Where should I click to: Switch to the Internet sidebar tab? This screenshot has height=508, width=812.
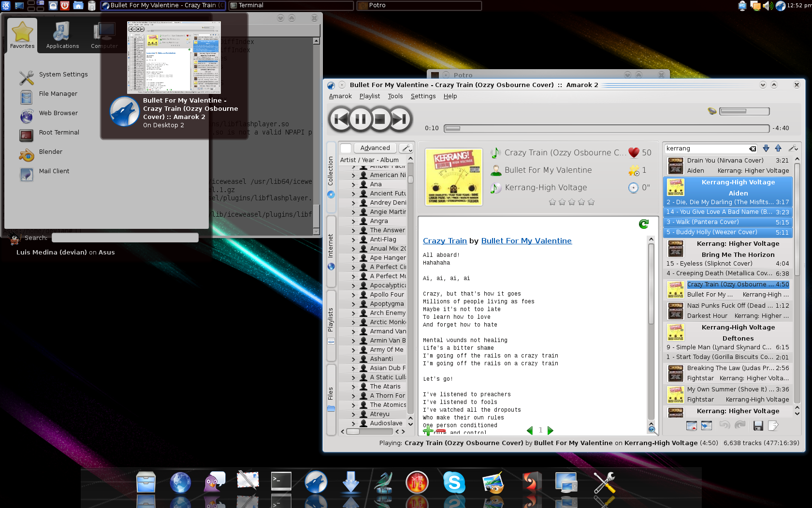[331, 251]
